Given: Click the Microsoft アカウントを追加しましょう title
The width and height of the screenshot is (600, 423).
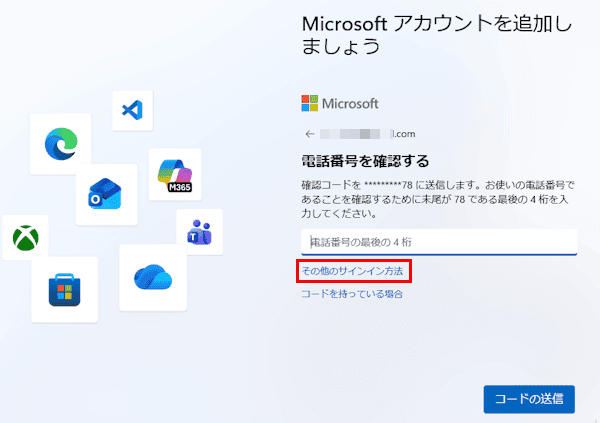Looking at the screenshot, I should click(x=437, y=35).
